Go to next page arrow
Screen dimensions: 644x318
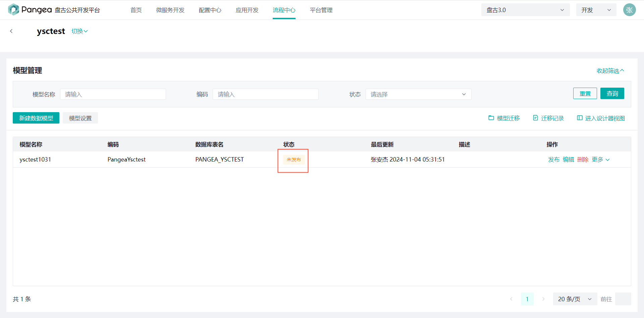(x=543, y=299)
